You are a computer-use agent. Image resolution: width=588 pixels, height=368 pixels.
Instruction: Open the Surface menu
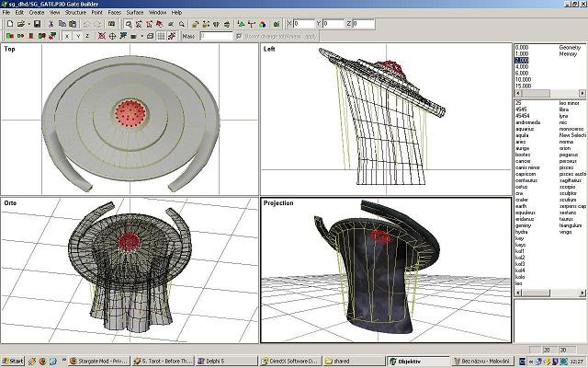click(x=135, y=12)
